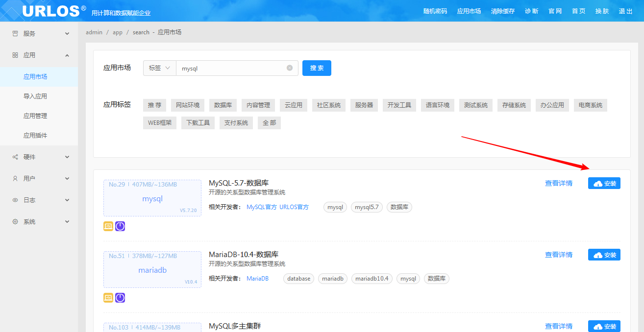Filter by the 支付系统 application tag
644x332 pixels.
click(236, 123)
